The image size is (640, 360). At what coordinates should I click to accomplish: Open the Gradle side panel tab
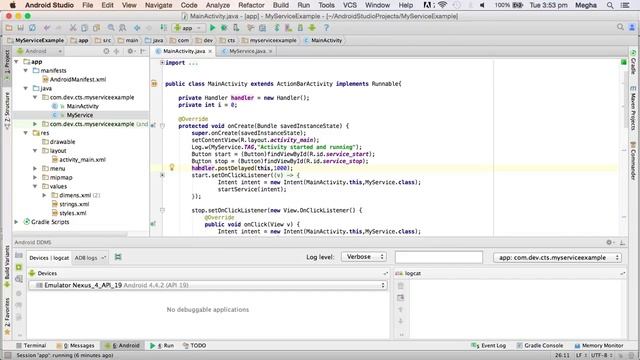(633, 62)
